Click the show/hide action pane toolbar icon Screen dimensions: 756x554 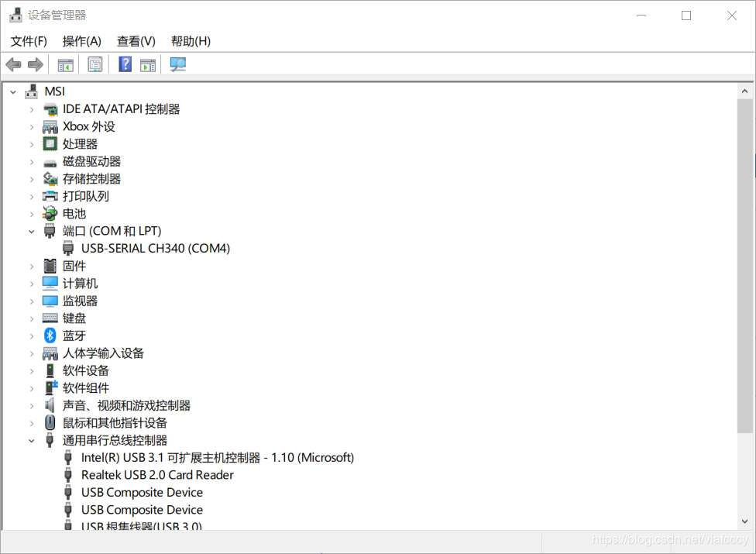click(148, 64)
